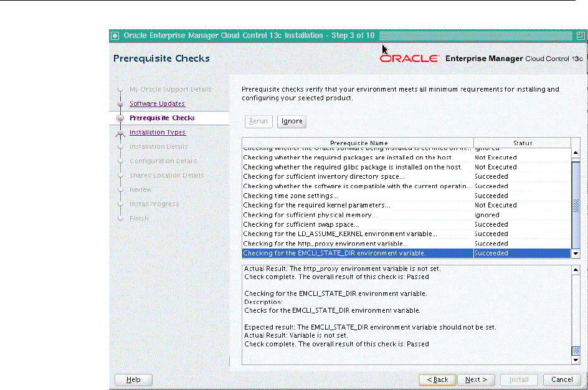Click the Install Progress step

point(154,204)
